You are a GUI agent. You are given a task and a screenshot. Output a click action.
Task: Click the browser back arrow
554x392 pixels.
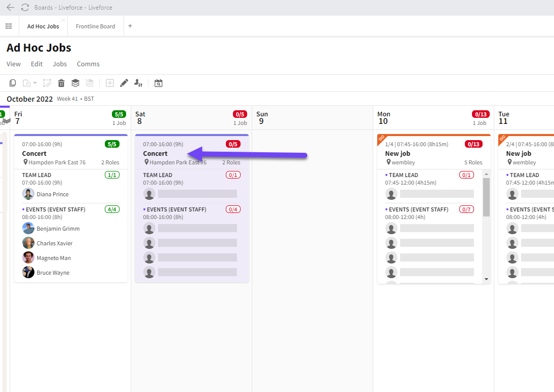pos(10,8)
